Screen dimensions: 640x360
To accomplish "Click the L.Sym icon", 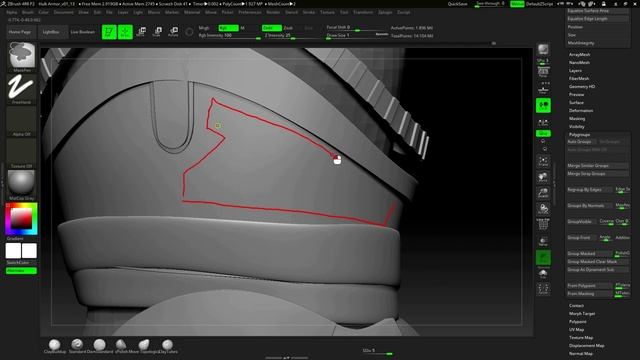I will tap(543, 122).
